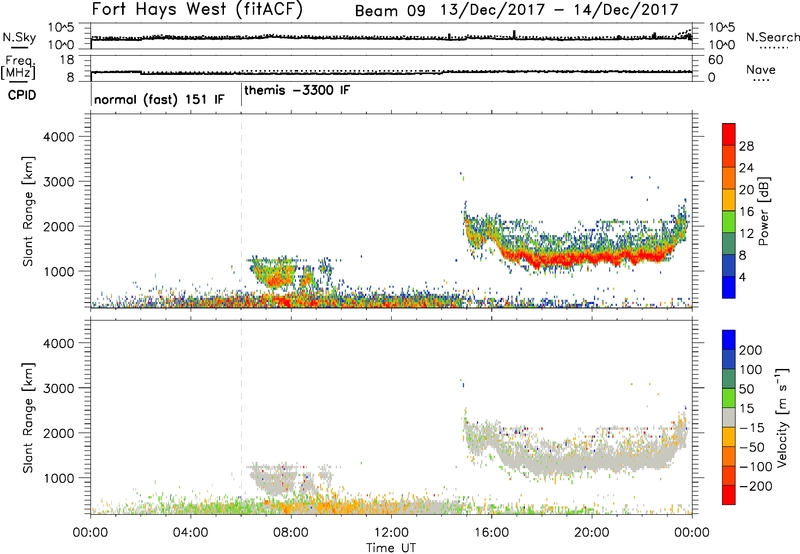Screen dimensions: 800x554
Task: Click the 'Freq. [MHz]' axis label
Action: pos(19,67)
